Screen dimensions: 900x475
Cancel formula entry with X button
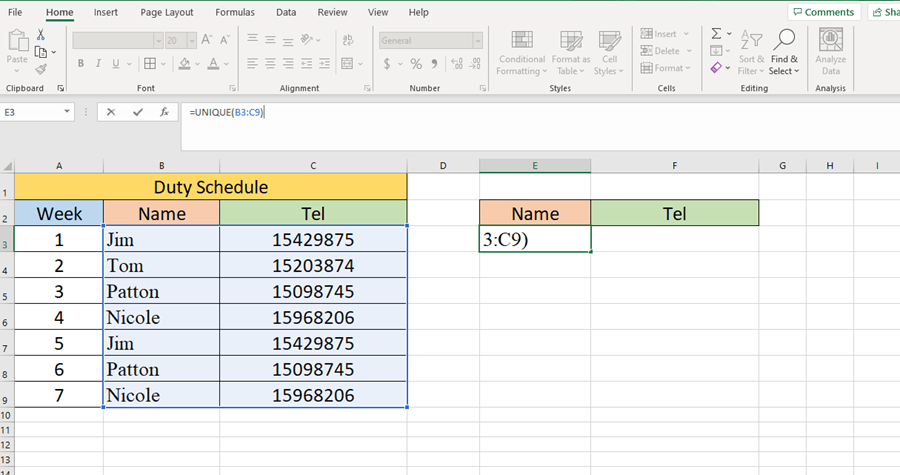click(111, 112)
